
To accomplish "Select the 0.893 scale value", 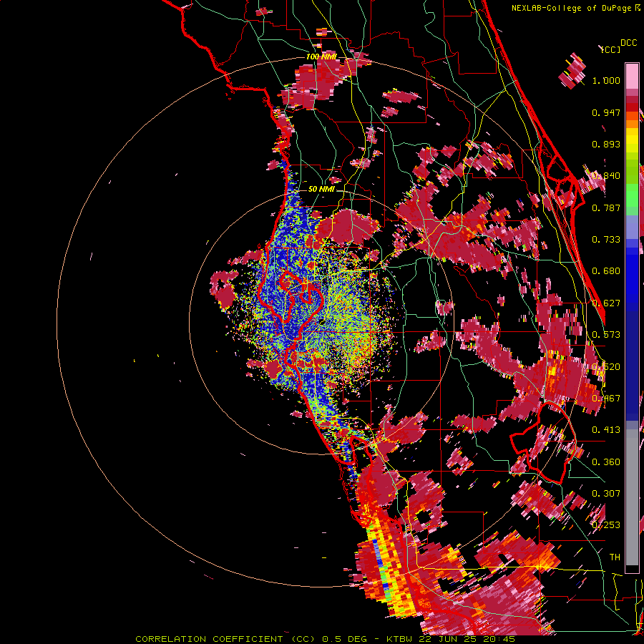I will (x=606, y=144).
